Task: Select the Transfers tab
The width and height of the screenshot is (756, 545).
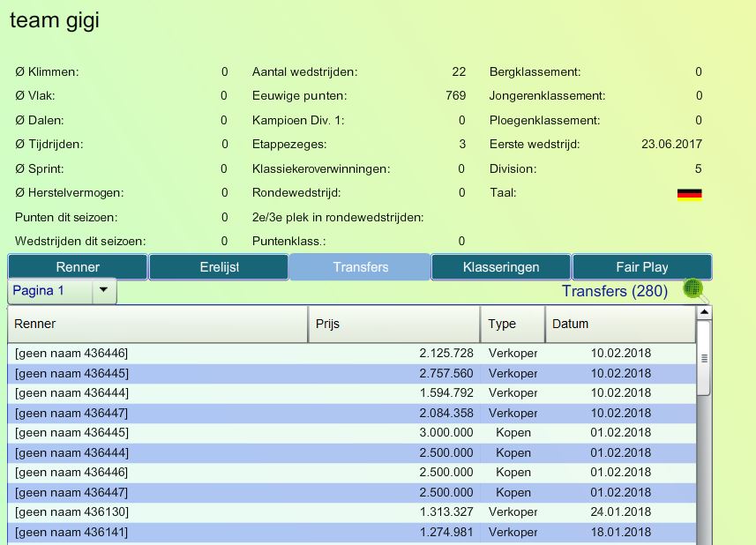Action: tap(360, 267)
